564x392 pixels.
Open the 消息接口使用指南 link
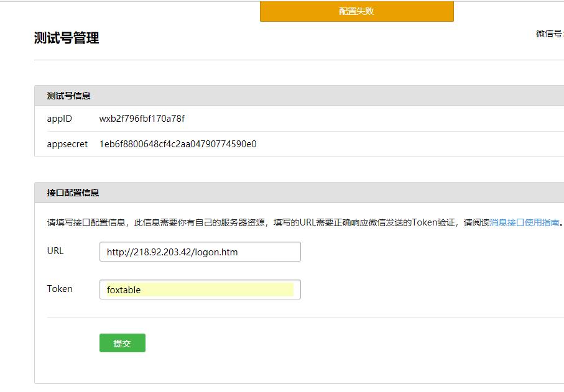[524, 222]
